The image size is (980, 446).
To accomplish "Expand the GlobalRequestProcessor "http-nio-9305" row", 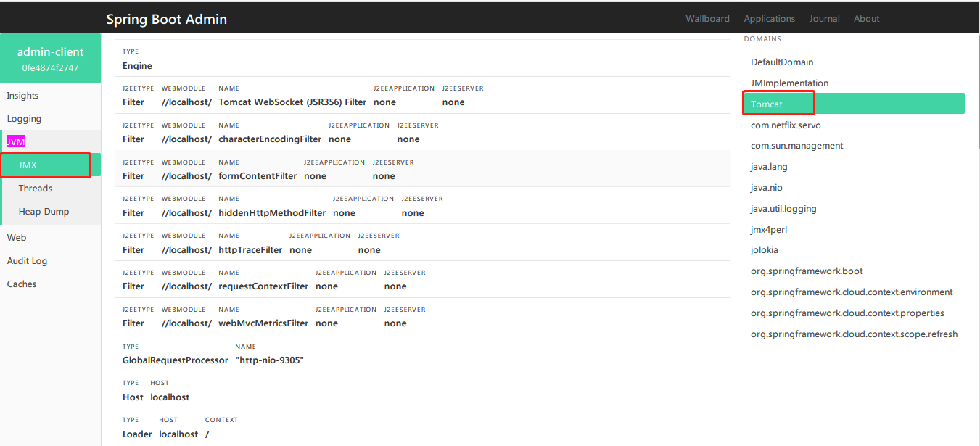I will pos(422,353).
